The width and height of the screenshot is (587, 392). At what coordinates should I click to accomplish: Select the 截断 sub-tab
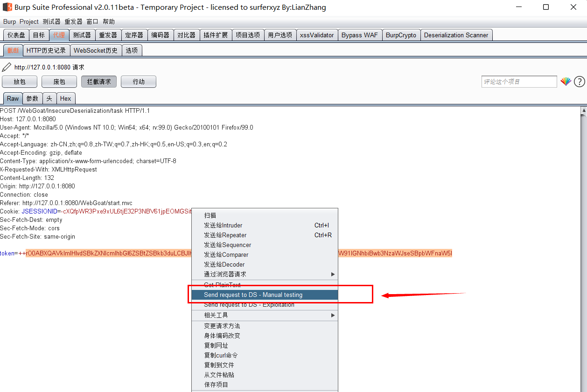click(13, 50)
